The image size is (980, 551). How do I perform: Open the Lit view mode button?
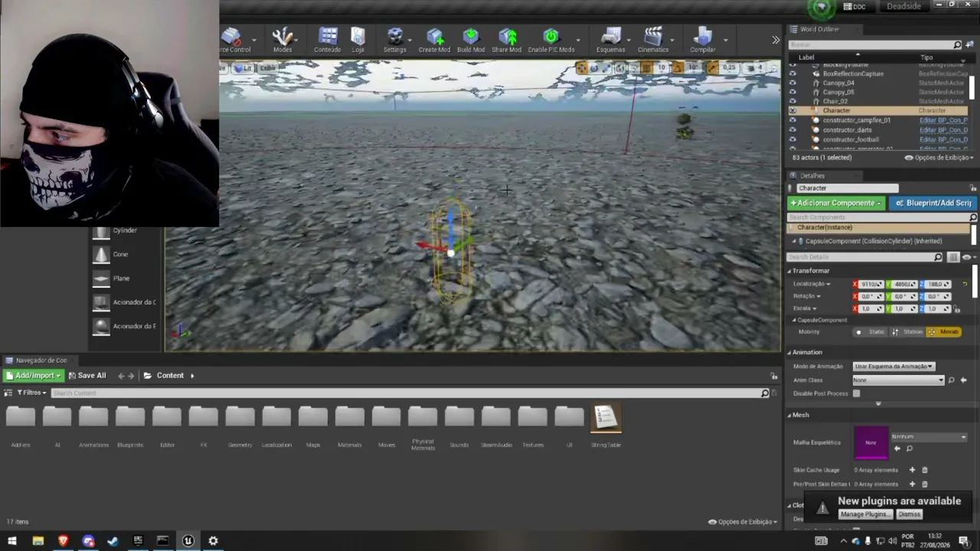pos(243,68)
